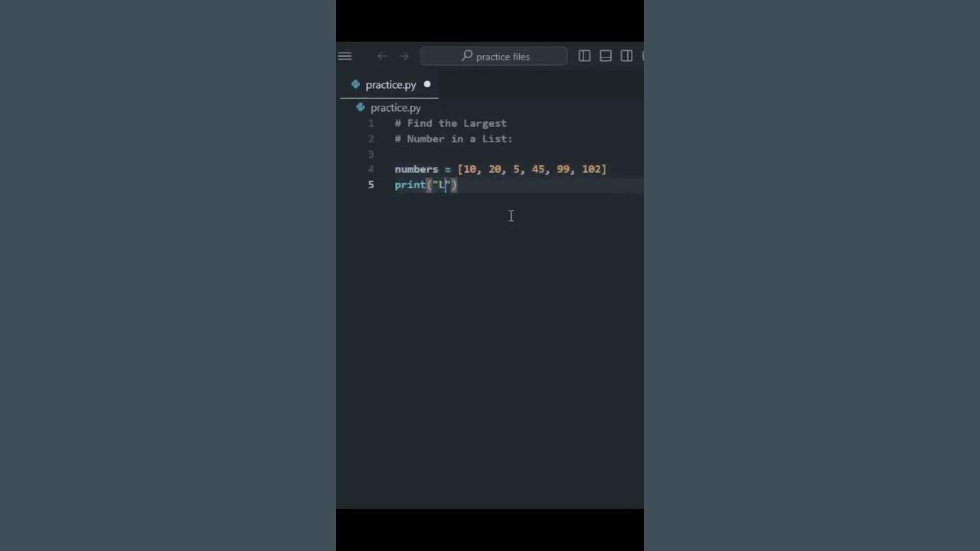The image size is (980, 551).
Task: Click the '# Number in a List:' comment
Action: (x=453, y=139)
